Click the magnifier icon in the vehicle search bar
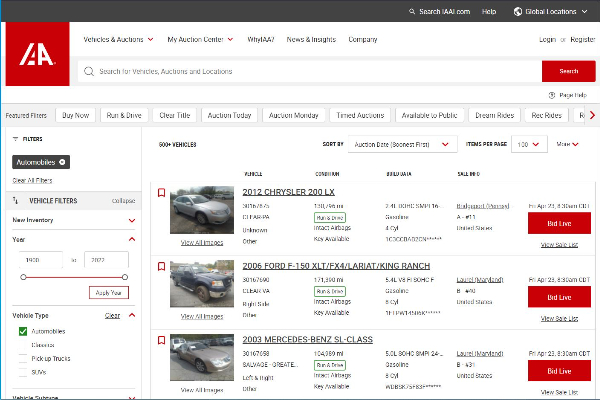The width and height of the screenshot is (600, 400). [89, 71]
